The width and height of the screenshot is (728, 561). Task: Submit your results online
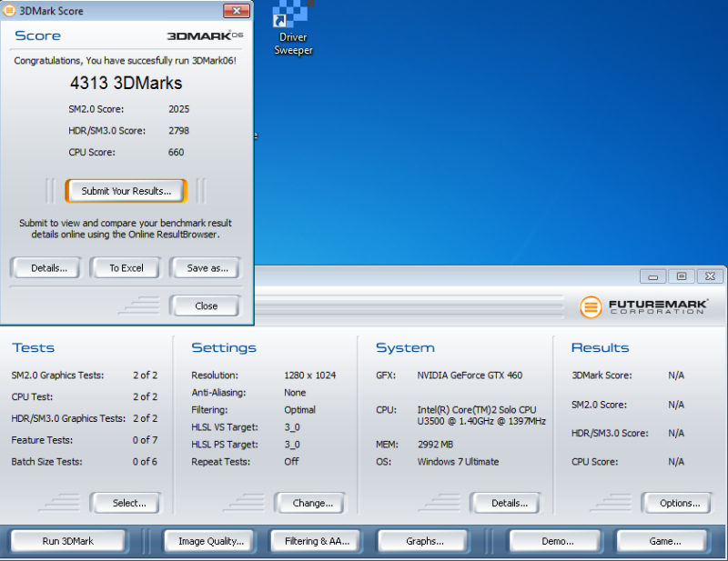click(x=126, y=191)
